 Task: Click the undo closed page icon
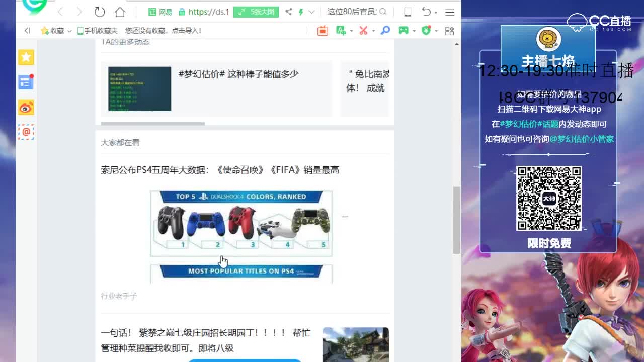(426, 12)
